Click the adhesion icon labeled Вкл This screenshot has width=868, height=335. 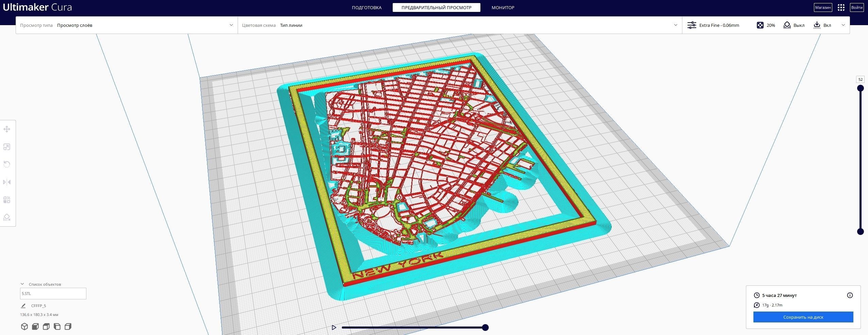click(817, 25)
